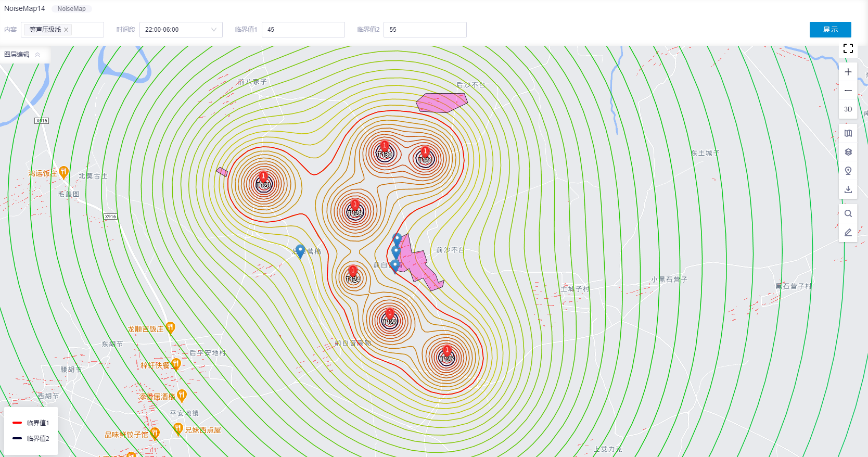The image size is (868, 457).
Task: Click 兄妹西点屋 marker icon
Action: tap(178, 429)
